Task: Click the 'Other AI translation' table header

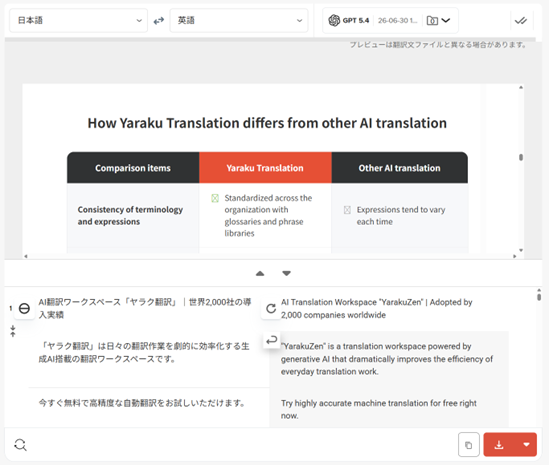Action: pyautogui.click(x=400, y=168)
